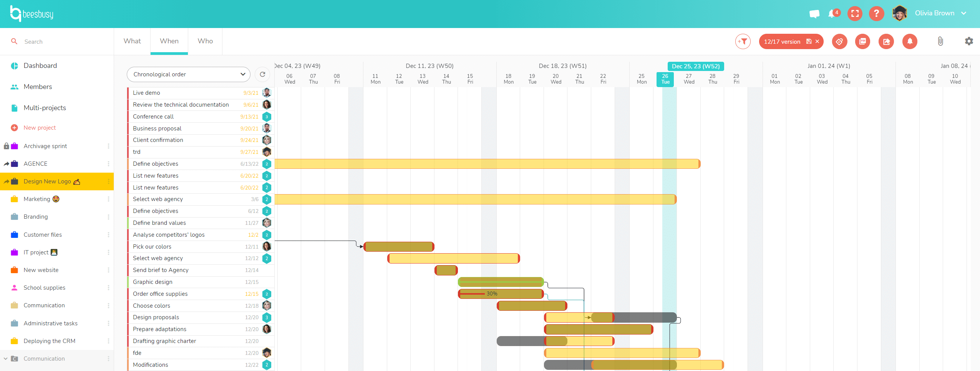This screenshot has width=980, height=371.
Task: Open options menu for Customer files
Action: point(108,235)
